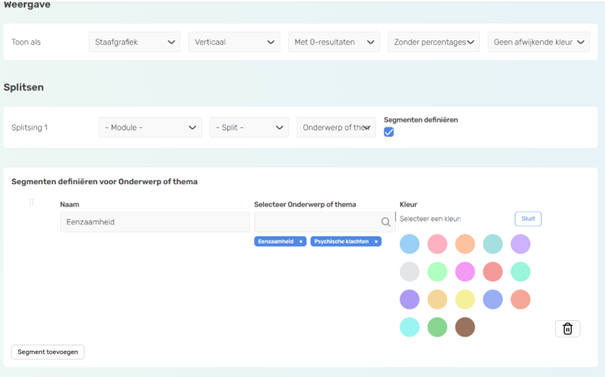Viewport: 605px width, 377px height.
Task: Pick the light blue color swatch
Action: 409,244
